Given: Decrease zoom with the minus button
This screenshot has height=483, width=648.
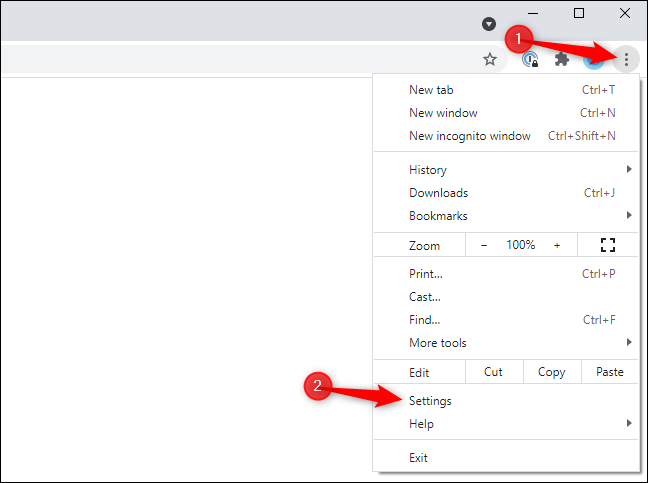Looking at the screenshot, I should (x=484, y=245).
